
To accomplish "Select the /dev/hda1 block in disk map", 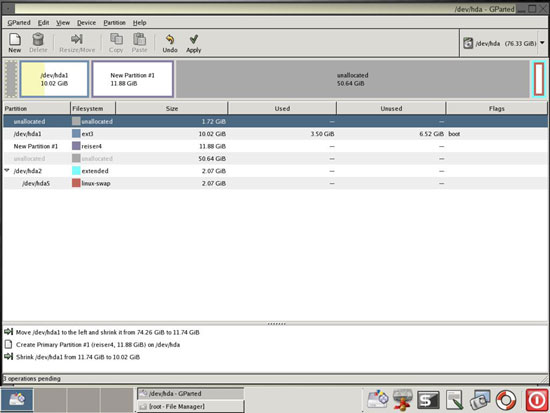I will coord(54,79).
